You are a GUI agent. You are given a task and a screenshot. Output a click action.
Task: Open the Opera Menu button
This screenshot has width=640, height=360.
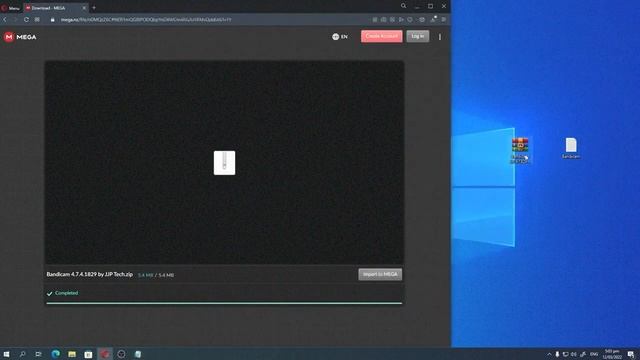coord(10,8)
